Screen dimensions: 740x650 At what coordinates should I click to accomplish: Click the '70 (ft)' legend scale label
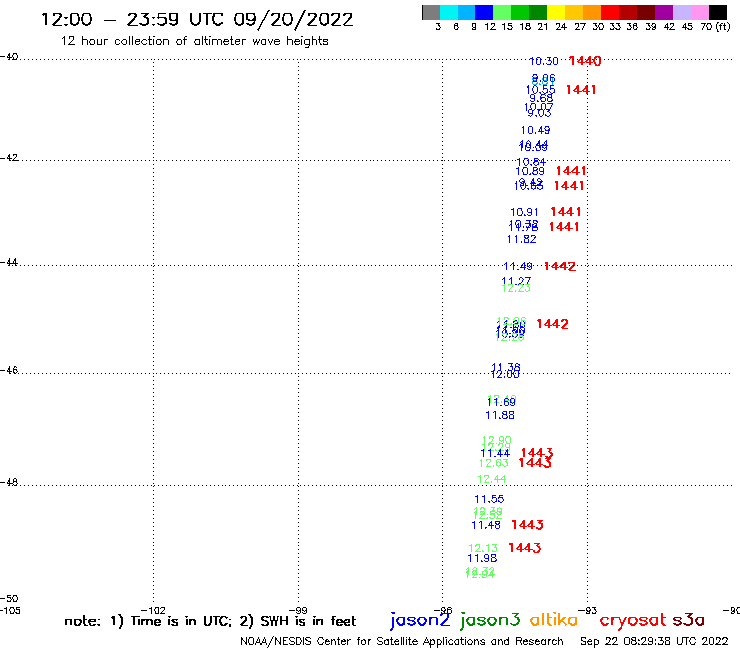click(715, 27)
